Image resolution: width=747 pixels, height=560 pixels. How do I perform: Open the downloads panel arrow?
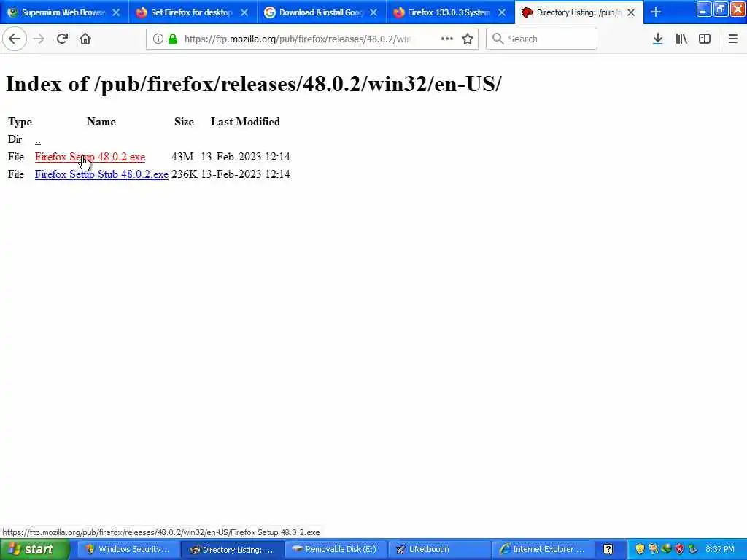point(657,39)
